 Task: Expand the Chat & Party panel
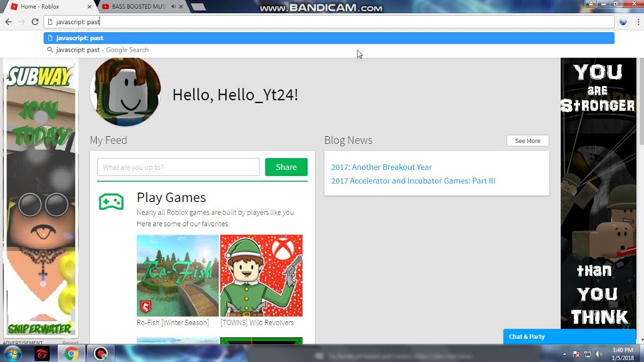[x=570, y=337]
